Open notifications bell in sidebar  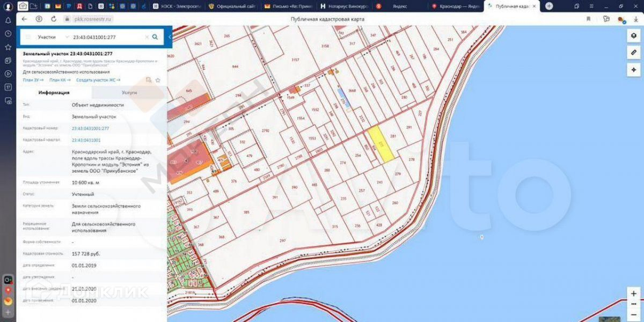point(8,21)
